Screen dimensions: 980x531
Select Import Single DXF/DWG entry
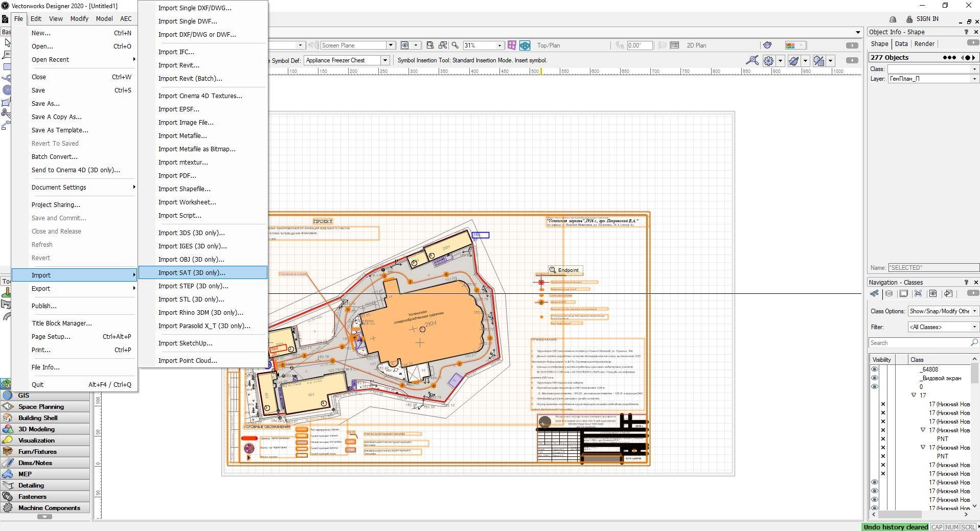203,8
